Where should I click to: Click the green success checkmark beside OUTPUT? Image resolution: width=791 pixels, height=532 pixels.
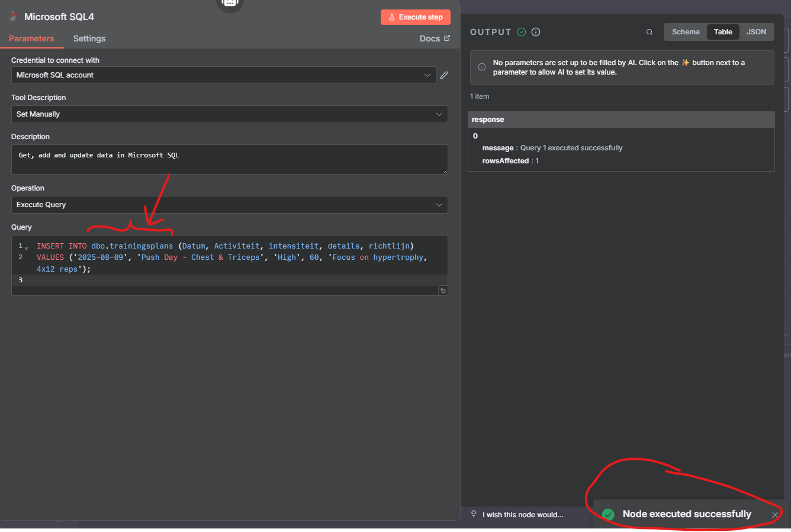click(x=521, y=32)
